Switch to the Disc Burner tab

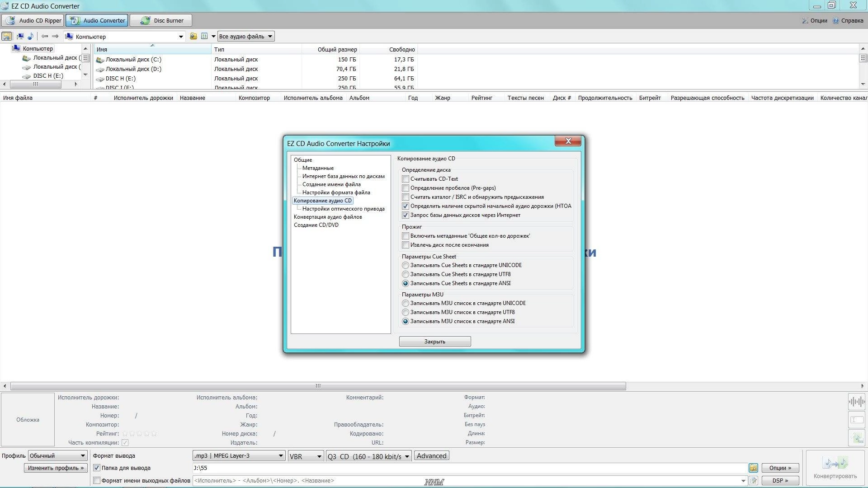161,20
